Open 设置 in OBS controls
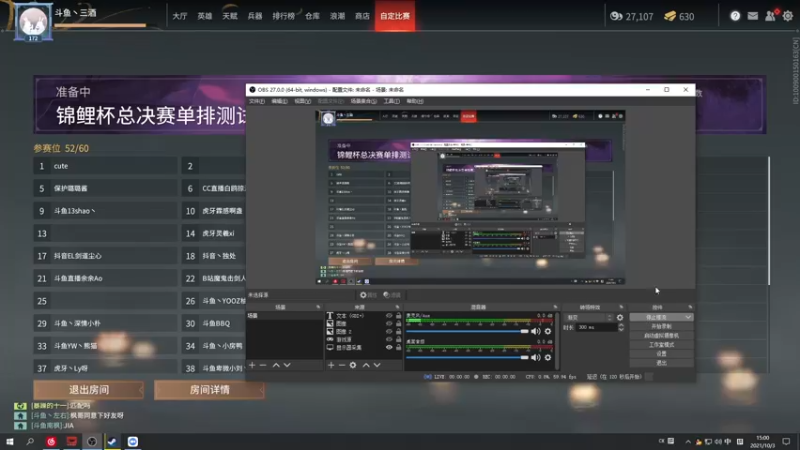 click(x=661, y=354)
